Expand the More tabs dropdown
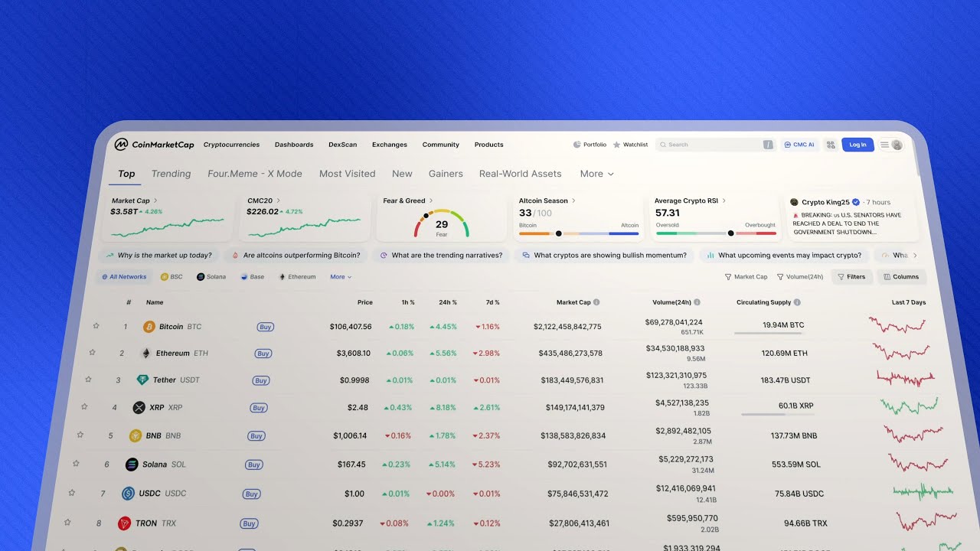The width and height of the screenshot is (980, 551). point(596,174)
